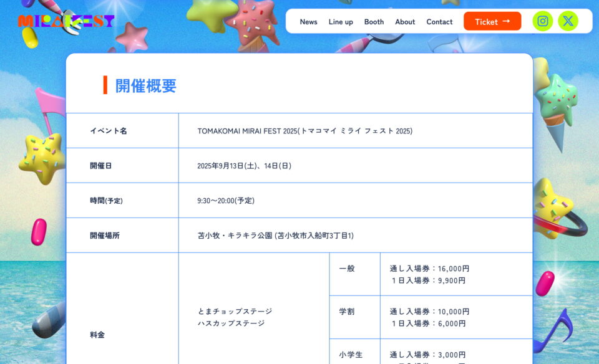Select the time 9:30〜20:00(予定)
This screenshot has width=599, height=364.
point(226,201)
